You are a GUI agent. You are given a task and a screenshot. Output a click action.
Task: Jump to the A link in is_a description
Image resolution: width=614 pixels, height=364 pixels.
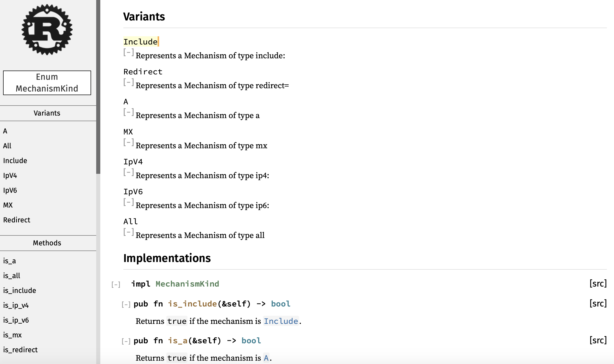pyautogui.click(x=266, y=358)
